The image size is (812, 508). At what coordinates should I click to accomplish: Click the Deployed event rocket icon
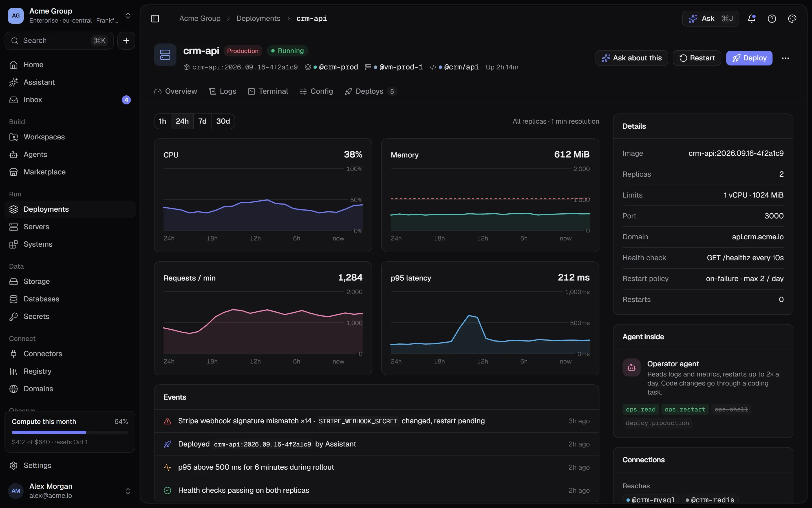click(x=167, y=444)
